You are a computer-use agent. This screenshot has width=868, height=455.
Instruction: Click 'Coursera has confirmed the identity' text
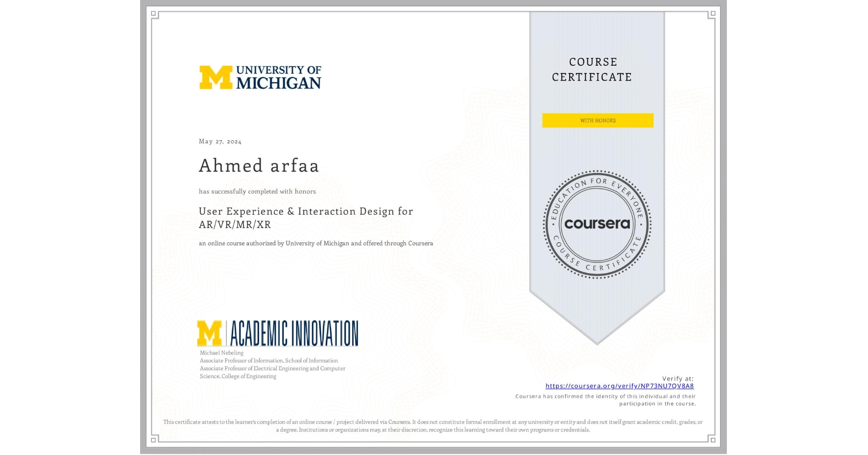click(x=605, y=400)
